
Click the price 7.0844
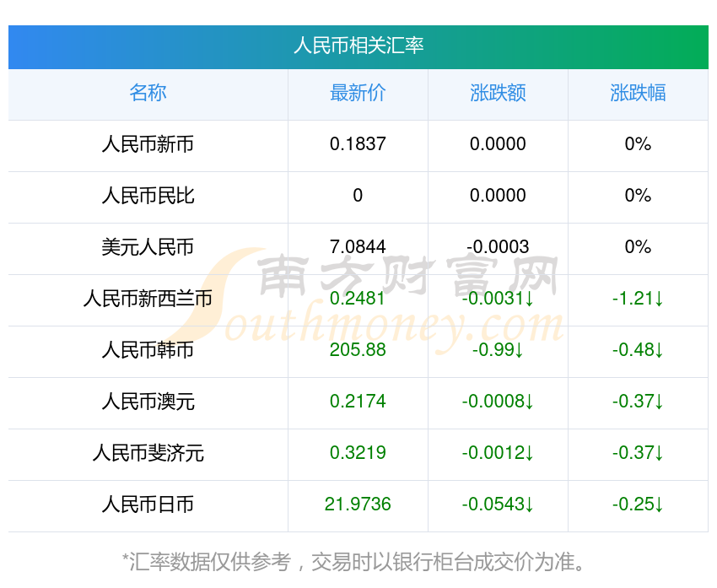358,247
